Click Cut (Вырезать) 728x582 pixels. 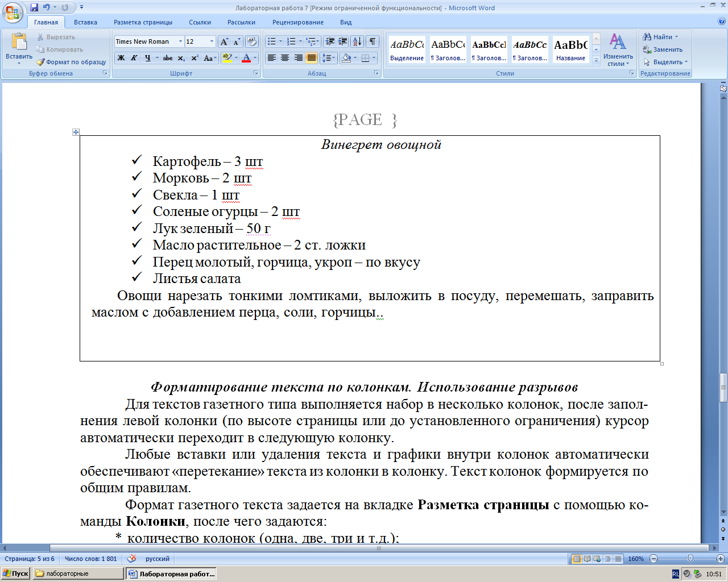tap(56, 37)
